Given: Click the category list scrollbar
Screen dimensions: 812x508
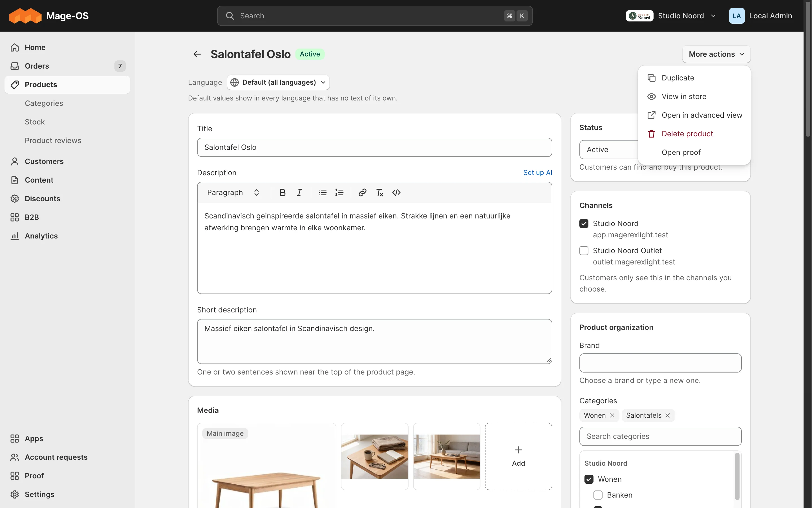Looking at the screenshot, I should click(x=737, y=476).
